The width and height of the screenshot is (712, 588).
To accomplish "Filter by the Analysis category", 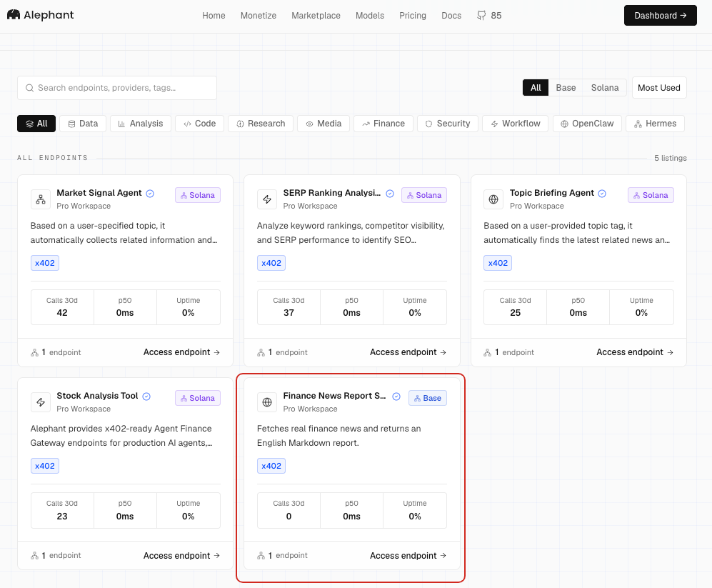I will pos(140,124).
